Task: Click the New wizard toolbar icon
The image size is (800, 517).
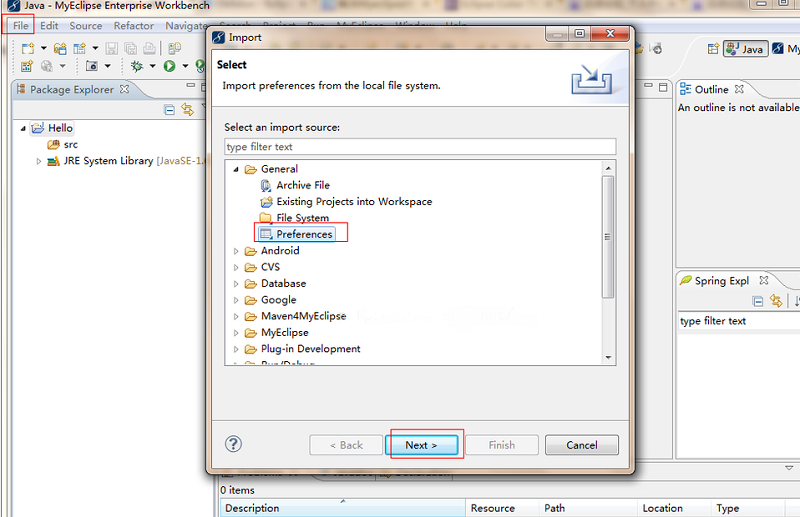Action: tap(28, 48)
